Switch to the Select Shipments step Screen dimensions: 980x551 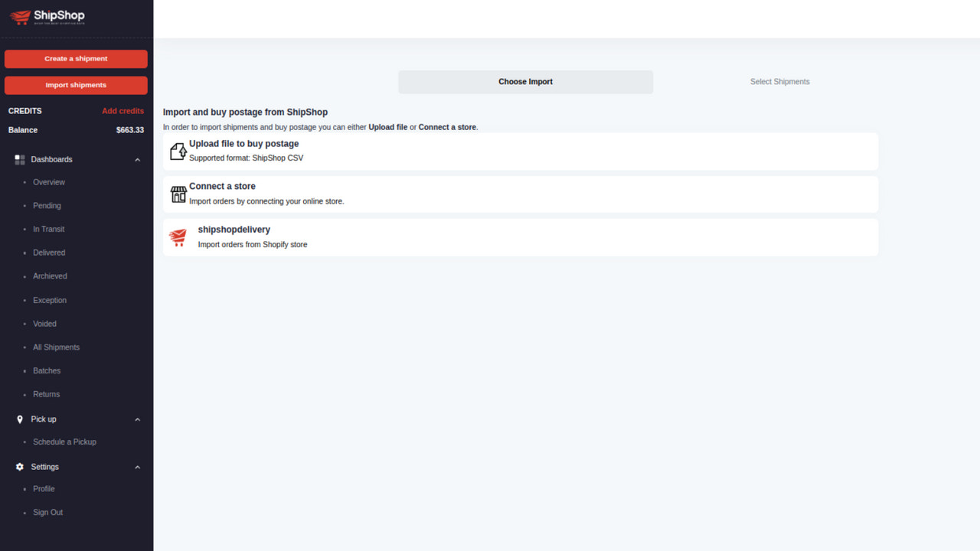pyautogui.click(x=779, y=81)
